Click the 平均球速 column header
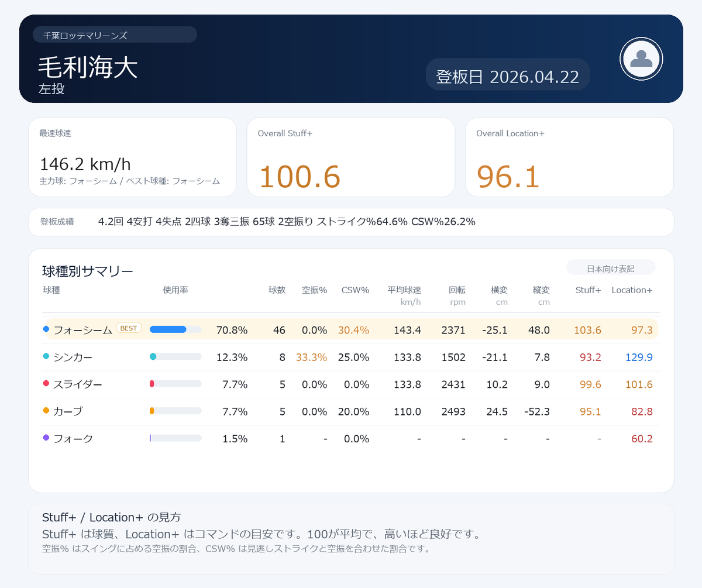The width and height of the screenshot is (702, 588). click(x=404, y=290)
